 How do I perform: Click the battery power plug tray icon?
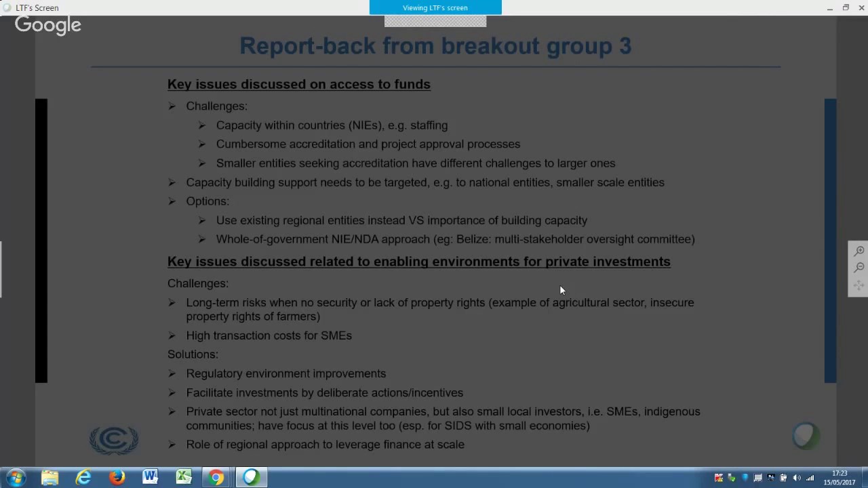coord(783,478)
